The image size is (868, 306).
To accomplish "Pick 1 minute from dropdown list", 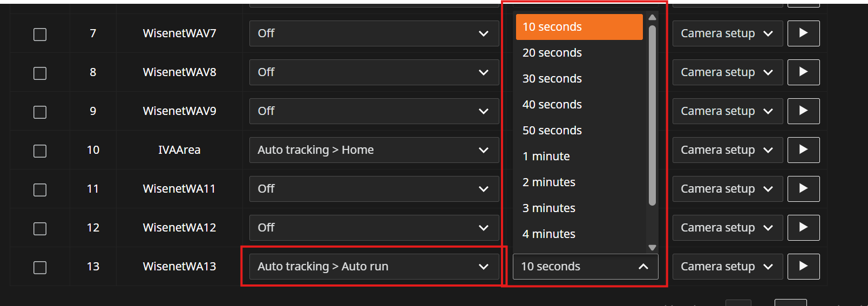I will [546, 157].
